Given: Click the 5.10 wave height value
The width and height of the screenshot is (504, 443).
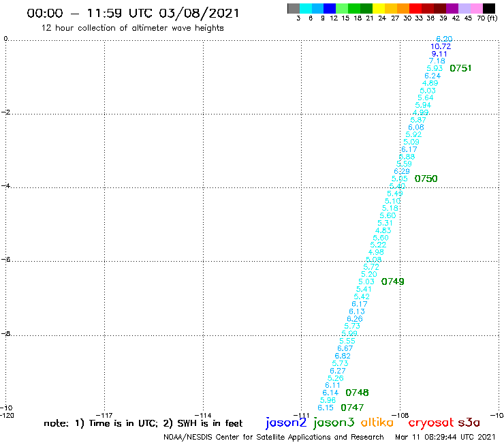Looking at the screenshot, I should coord(392,201).
